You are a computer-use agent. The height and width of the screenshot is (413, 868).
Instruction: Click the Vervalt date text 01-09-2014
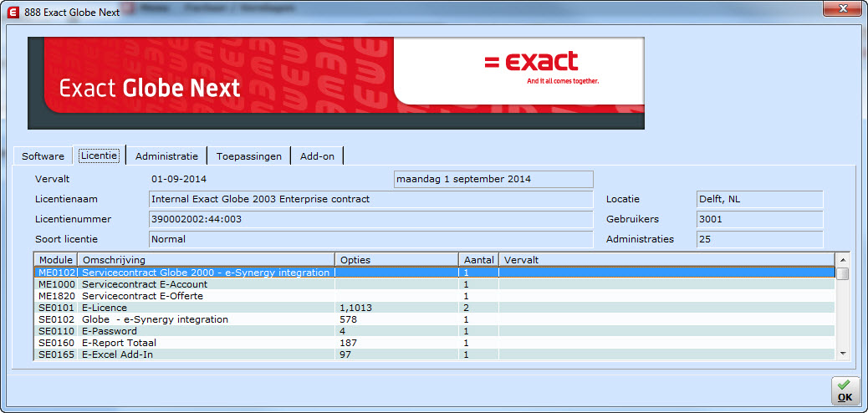(x=179, y=180)
